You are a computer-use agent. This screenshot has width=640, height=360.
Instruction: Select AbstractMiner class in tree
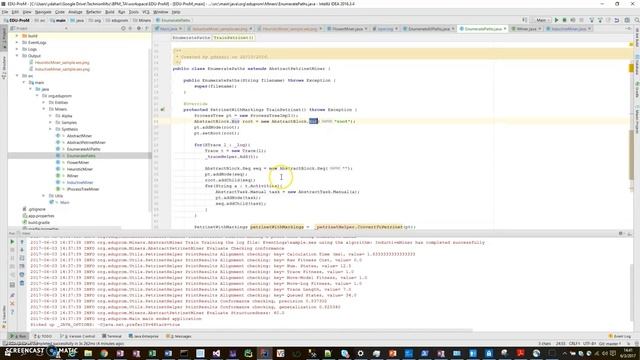[79, 136]
